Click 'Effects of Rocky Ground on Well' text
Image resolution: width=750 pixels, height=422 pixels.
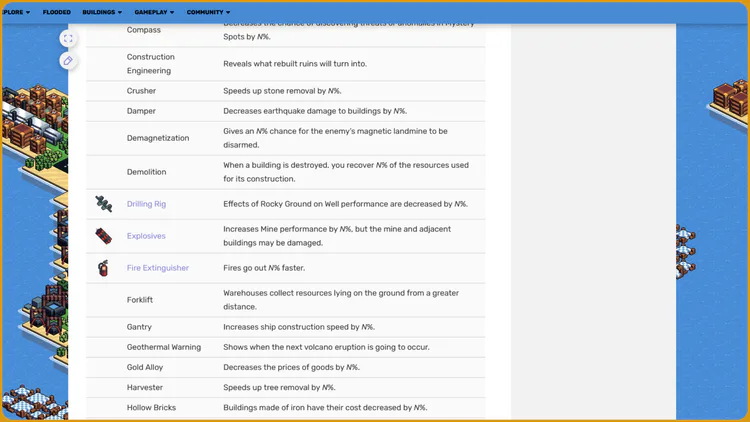point(345,204)
